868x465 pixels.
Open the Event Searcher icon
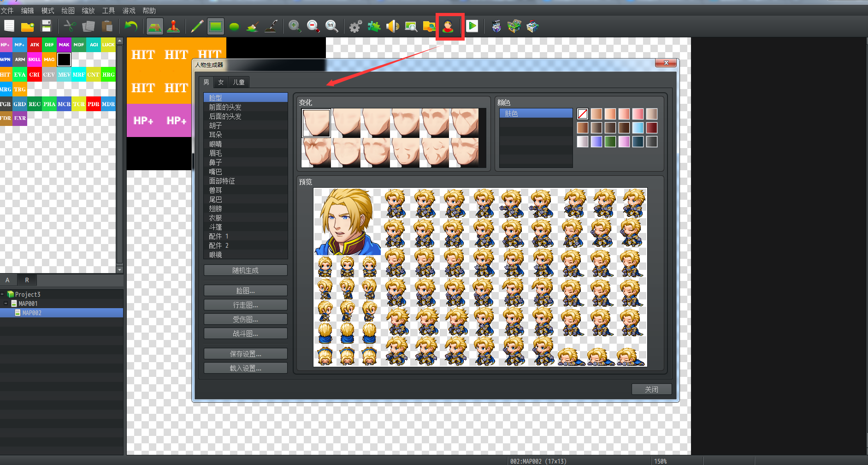coord(411,26)
